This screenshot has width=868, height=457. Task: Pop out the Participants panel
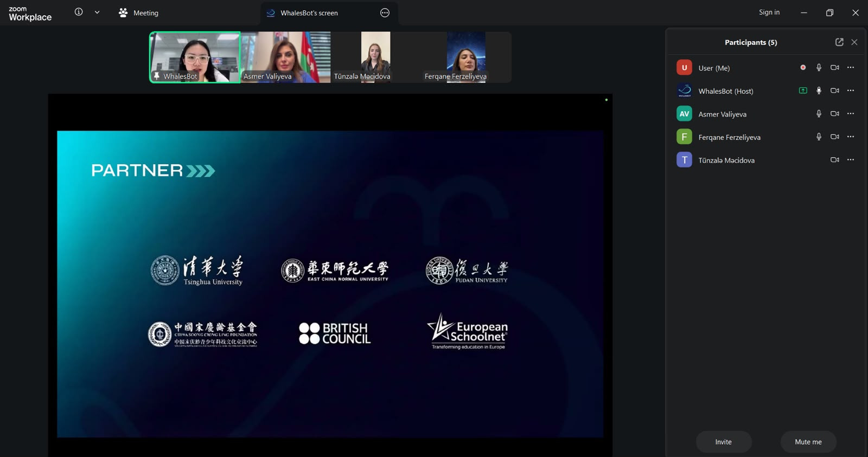coord(839,42)
